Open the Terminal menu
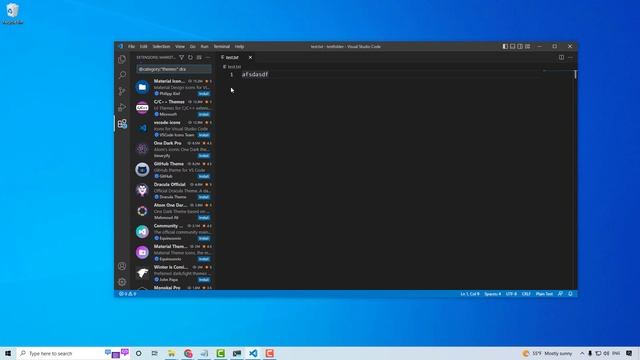 222,47
